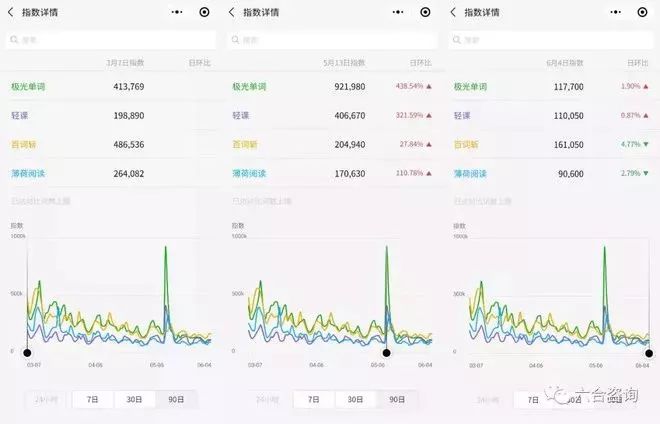Click the search field in right panel
Viewport: 660px width, 424px height.
coord(550,40)
